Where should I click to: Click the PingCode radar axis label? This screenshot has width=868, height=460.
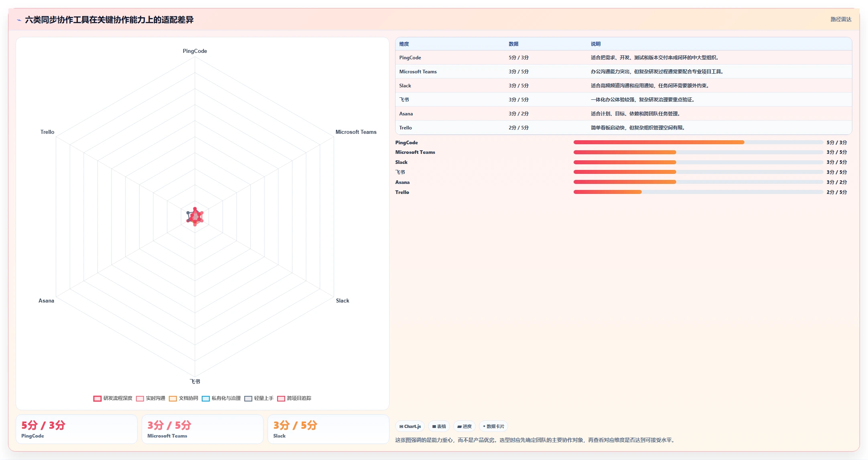195,51
